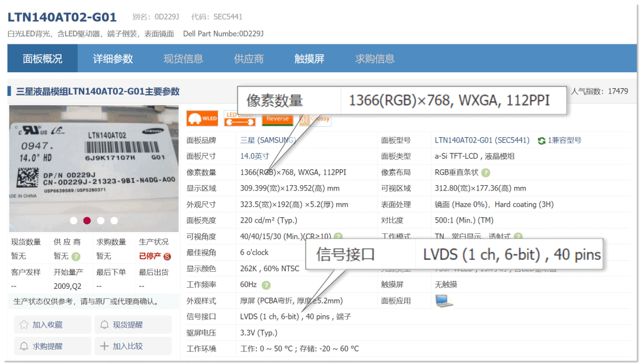
Task: Click 代码: SEC5441 in header
Action: [217, 17]
